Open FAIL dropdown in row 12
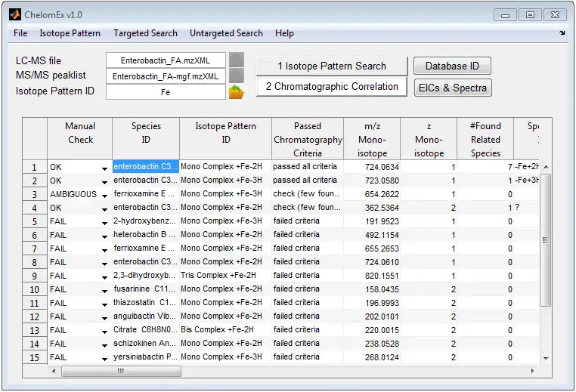The height and width of the screenshot is (392, 576). click(x=105, y=318)
